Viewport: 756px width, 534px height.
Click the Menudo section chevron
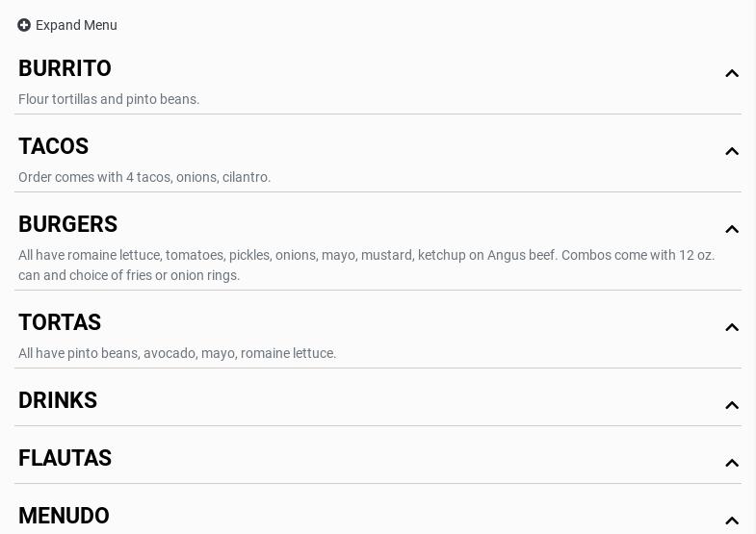pos(732,521)
